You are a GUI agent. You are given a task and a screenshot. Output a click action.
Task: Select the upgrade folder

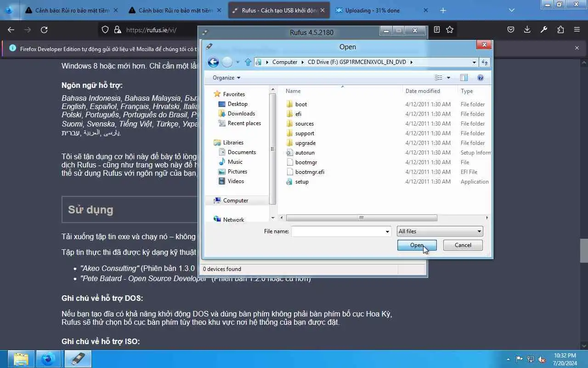tap(305, 143)
